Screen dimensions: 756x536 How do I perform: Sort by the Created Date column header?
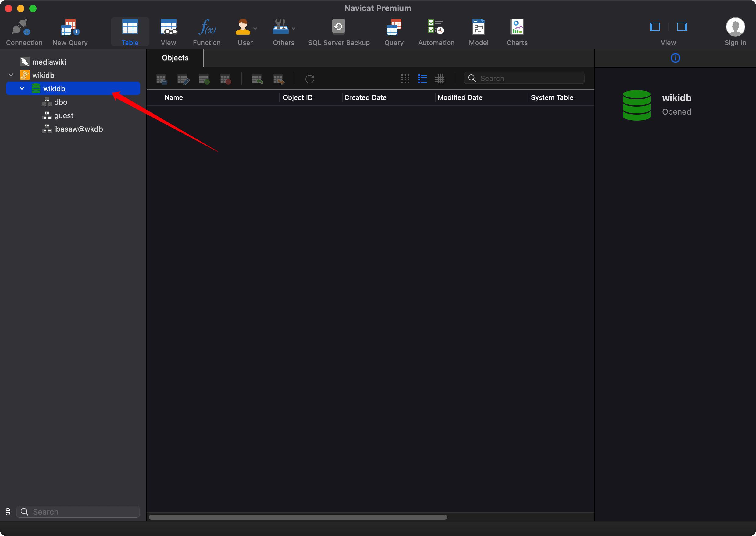[365, 97]
